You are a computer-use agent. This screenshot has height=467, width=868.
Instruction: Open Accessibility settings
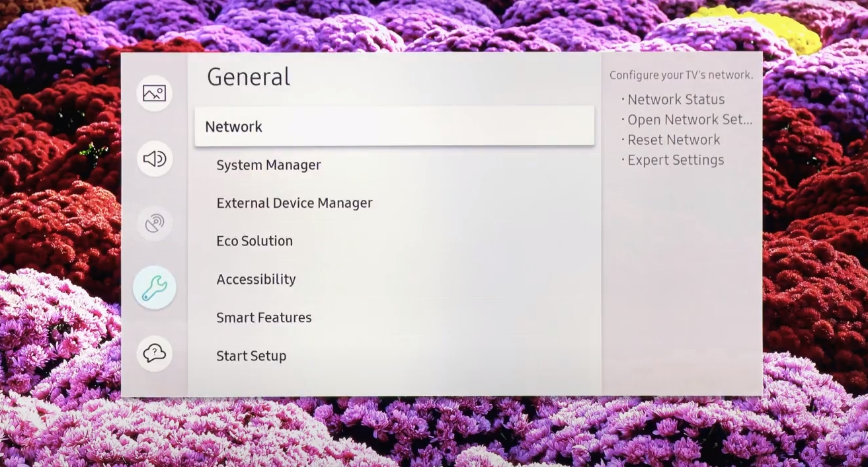(x=256, y=280)
